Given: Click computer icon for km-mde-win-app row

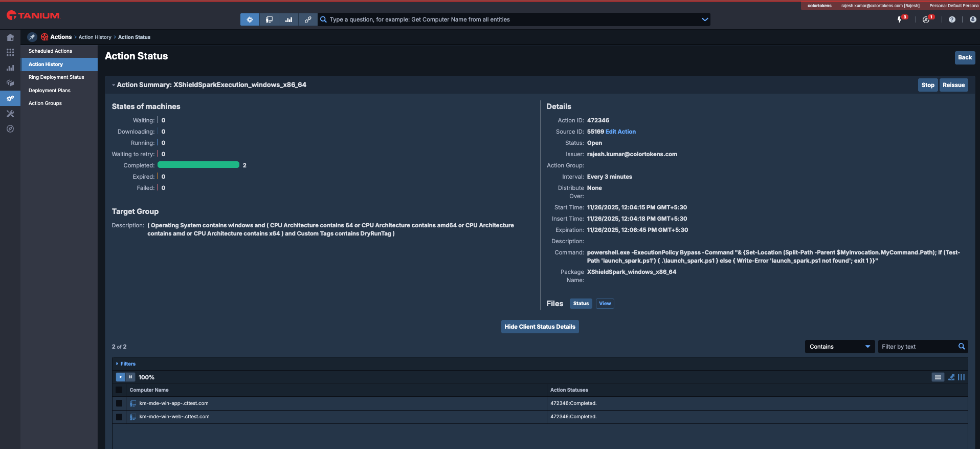Looking at the screenshot, I should tap(133, 403).
